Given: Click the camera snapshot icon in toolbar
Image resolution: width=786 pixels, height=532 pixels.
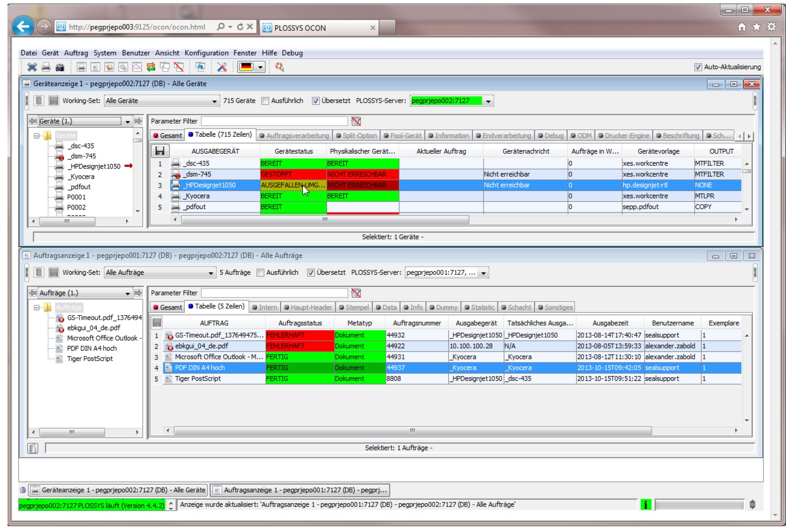Looking at the screenshot, I should [60, 67].
